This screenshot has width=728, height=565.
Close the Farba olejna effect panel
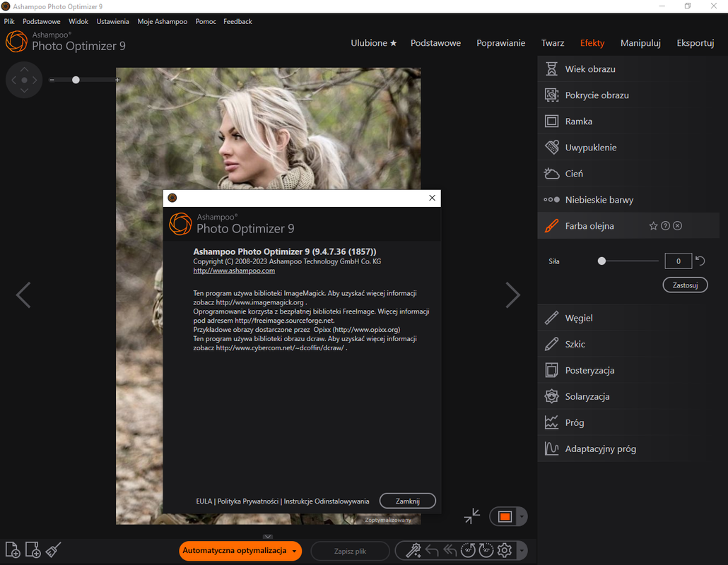point(677,226)
